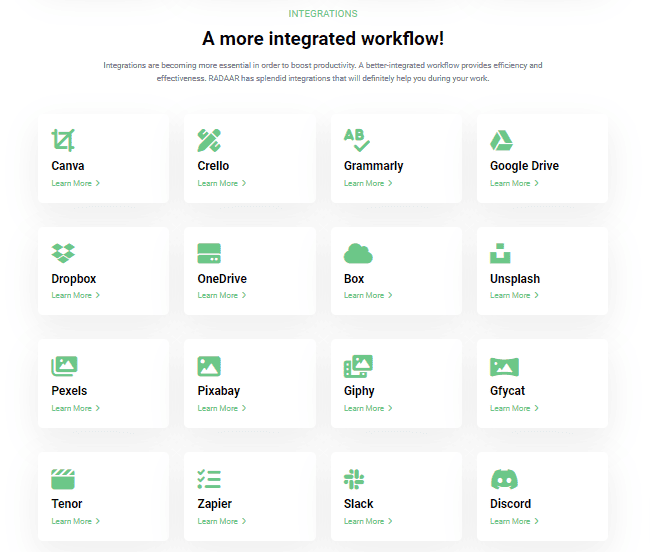
Task: Click the Grammarly spell-check icon
Action: point(356,140)
